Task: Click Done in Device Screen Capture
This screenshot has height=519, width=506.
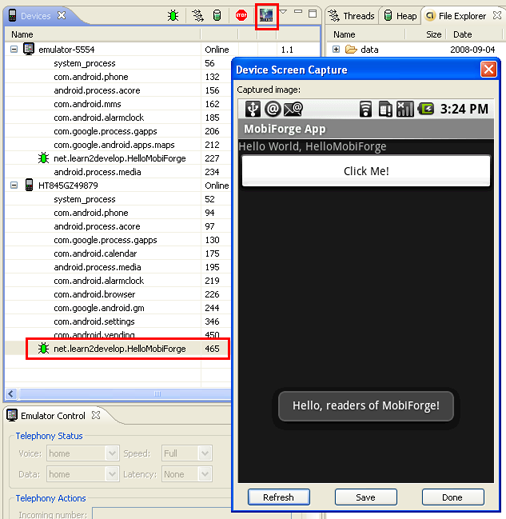Action: 453,497
